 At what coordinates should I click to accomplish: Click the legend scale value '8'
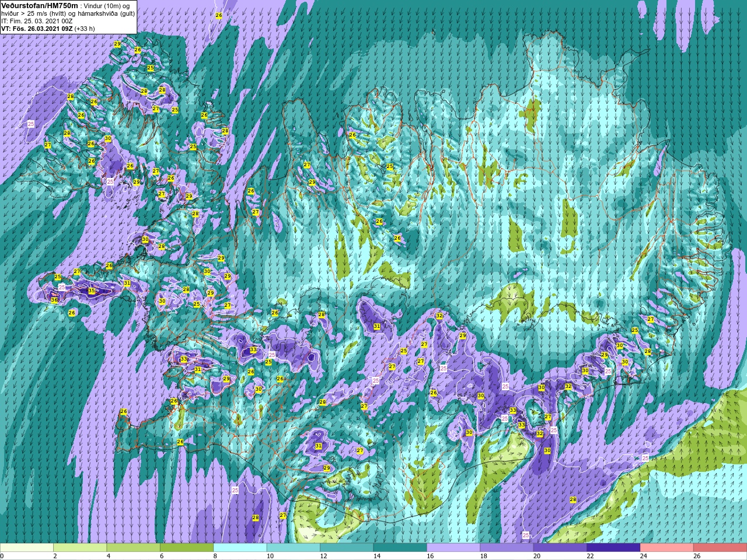click(x=215, y=556)
